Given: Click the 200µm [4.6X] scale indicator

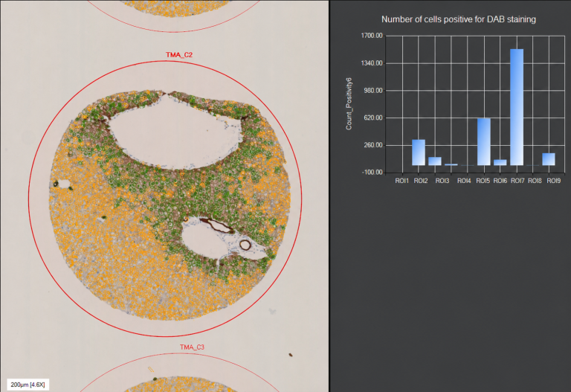Looking at the screenshot, I should (28, 385).
